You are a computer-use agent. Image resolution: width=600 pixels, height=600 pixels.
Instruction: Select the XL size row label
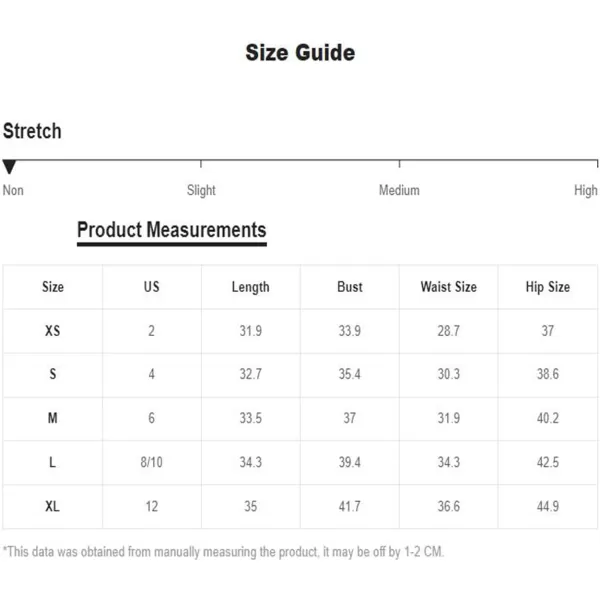point(53,507)
